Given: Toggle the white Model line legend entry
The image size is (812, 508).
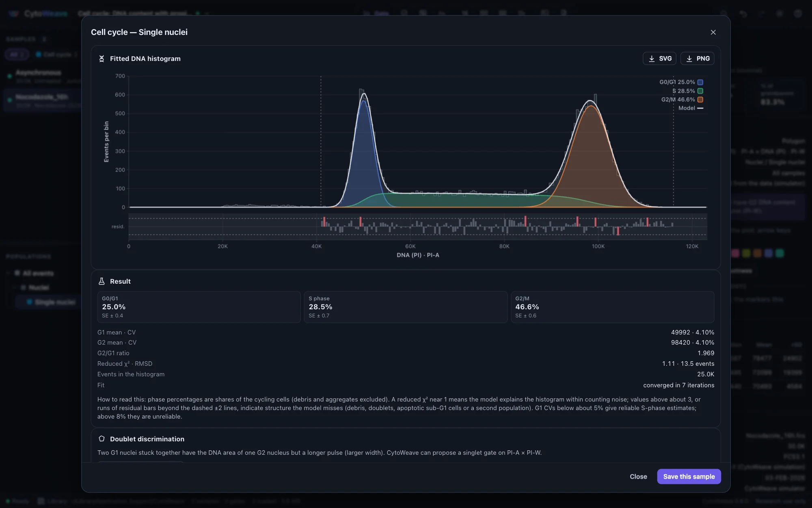Looking at the screenshot, I should (x=691, y=108).
